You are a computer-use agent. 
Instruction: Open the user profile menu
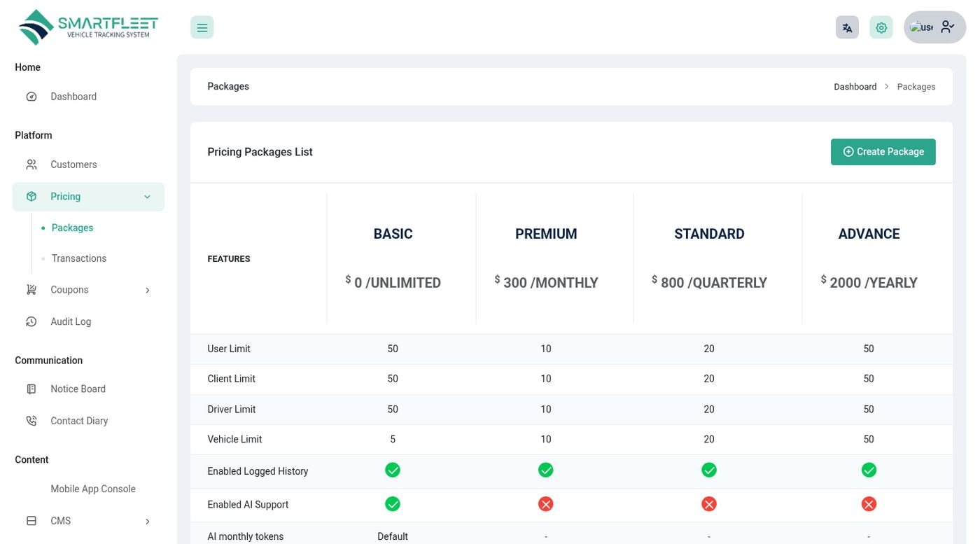click(x=934, y=27)
